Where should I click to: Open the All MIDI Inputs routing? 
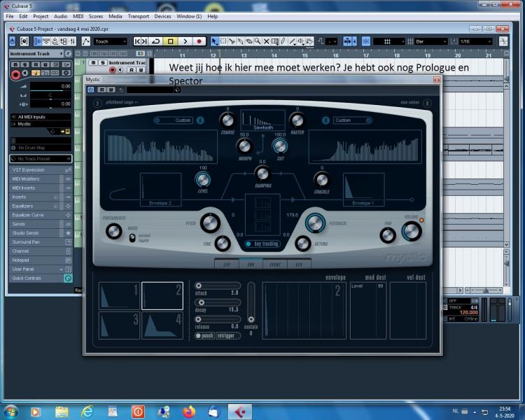41,117
